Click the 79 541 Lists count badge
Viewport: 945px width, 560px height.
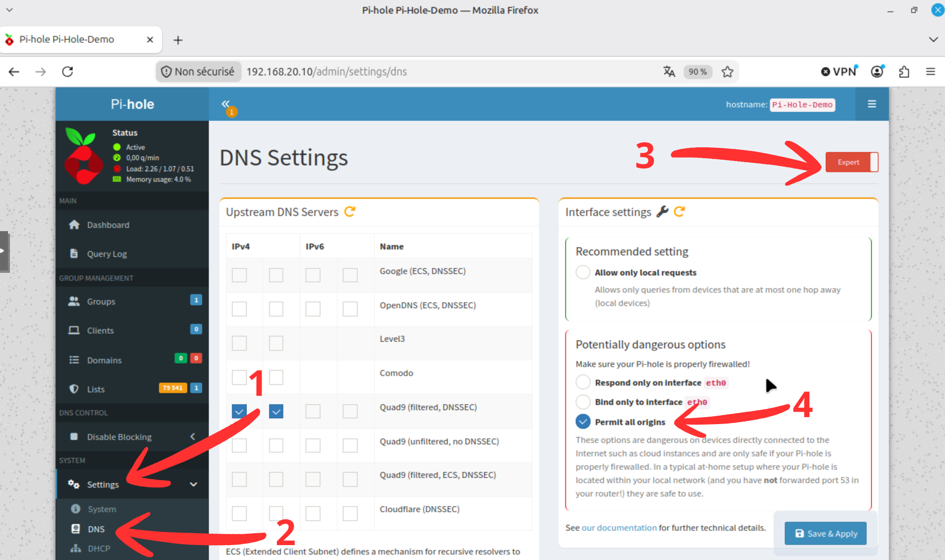(173, 388)
